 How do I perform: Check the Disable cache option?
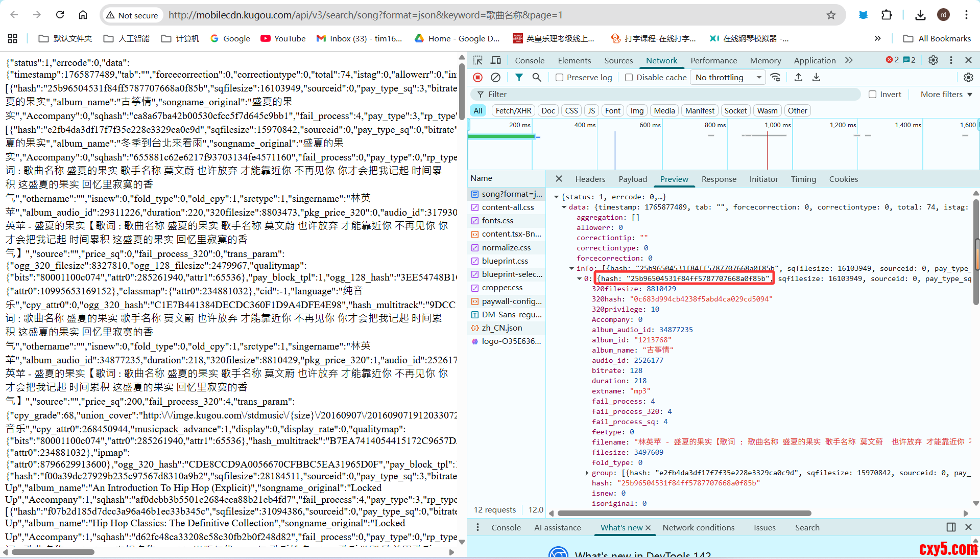click(629, 78)
